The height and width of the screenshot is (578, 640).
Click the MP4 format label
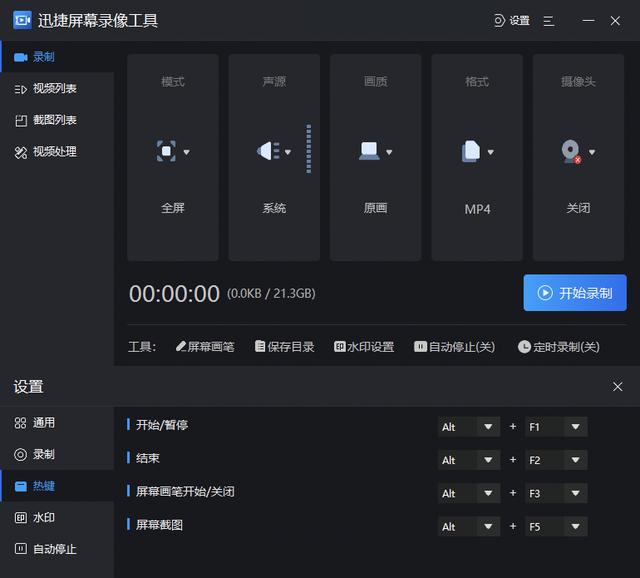click(x=477, y=209)
